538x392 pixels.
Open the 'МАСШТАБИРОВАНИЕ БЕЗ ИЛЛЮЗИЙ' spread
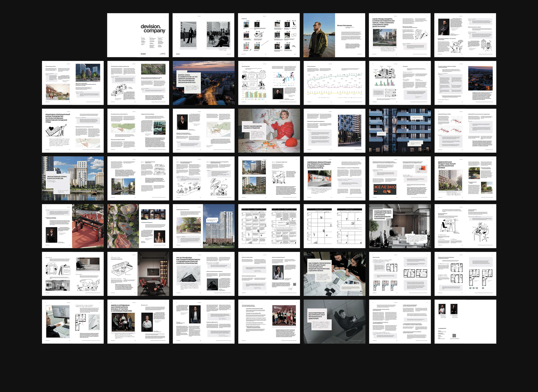[334, 321]
